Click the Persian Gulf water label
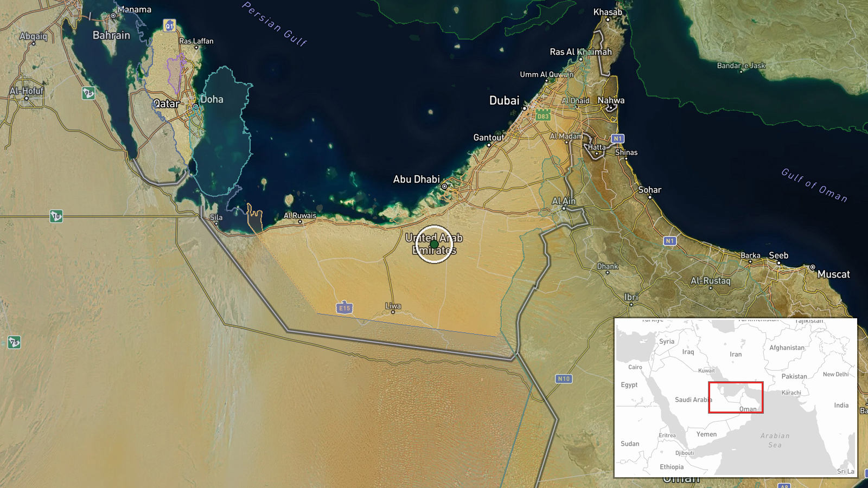 point(275,24)
